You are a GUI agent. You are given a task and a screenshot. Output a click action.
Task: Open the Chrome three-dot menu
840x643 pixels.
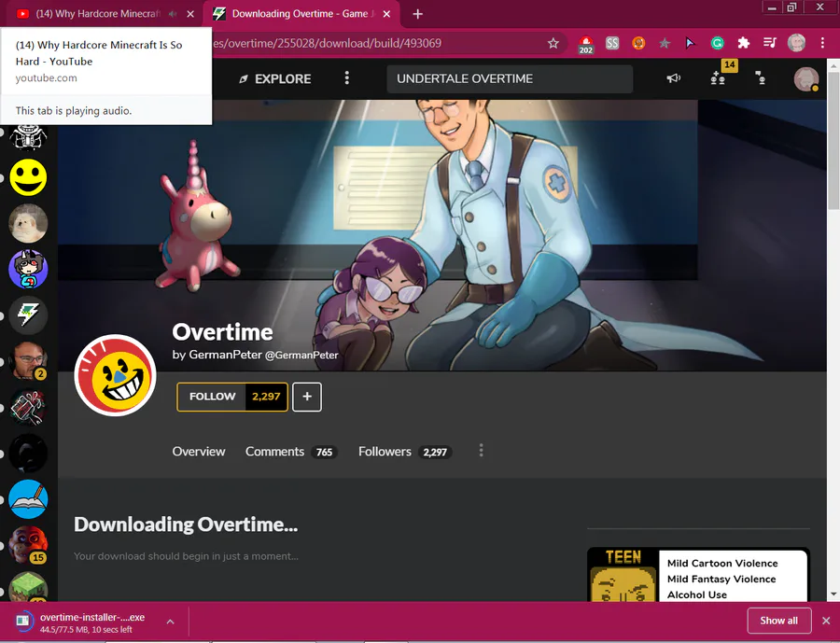[x=823, y=44]
